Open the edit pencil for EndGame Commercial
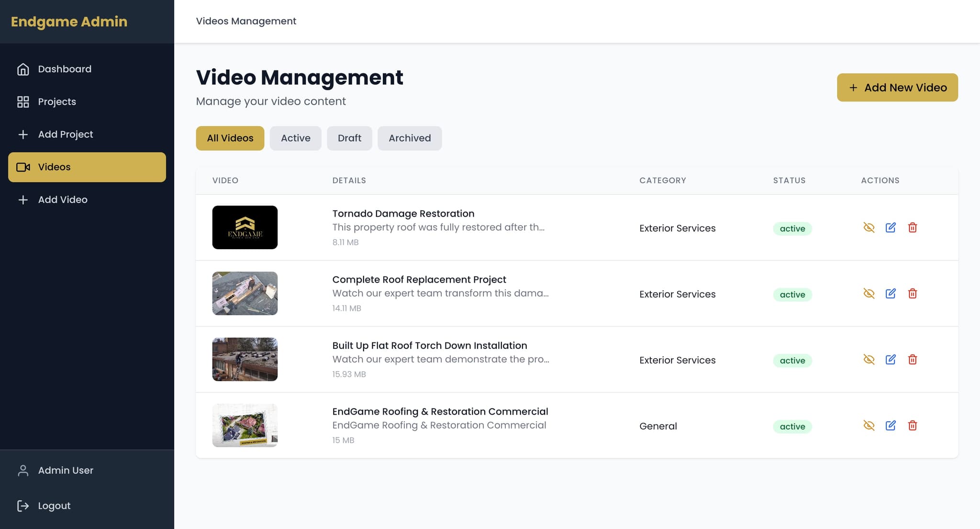 tap(891, 426)
